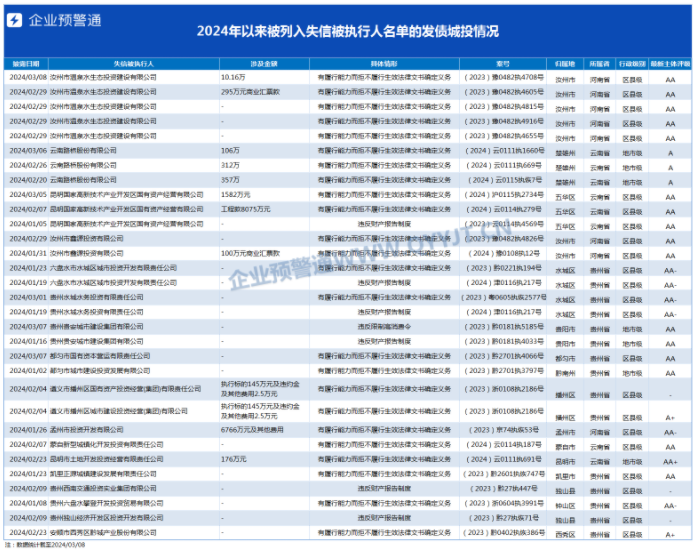698x552 pixels.
Task: Click the 安顺市西秀区黔城产业股份有限公司 company name
Action: pyautogui.click(x=103, y=533)
